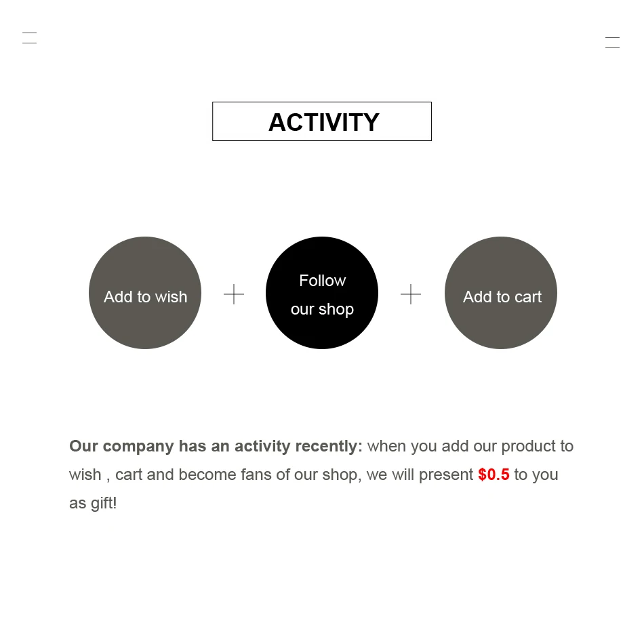Click the phrase 'we will present'

click(420, 475)
